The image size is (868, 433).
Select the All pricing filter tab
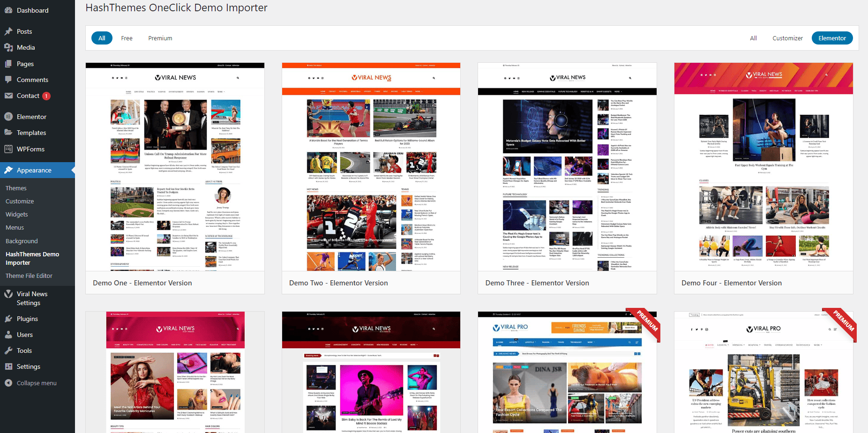(102, 38)
